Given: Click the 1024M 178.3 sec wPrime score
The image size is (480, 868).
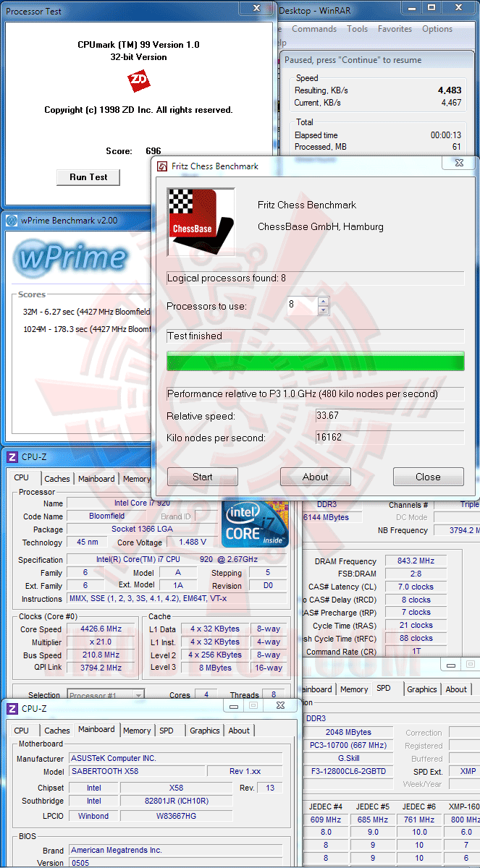Looking at the screenshot, I should pyautogui.click(x=87, y=329).
